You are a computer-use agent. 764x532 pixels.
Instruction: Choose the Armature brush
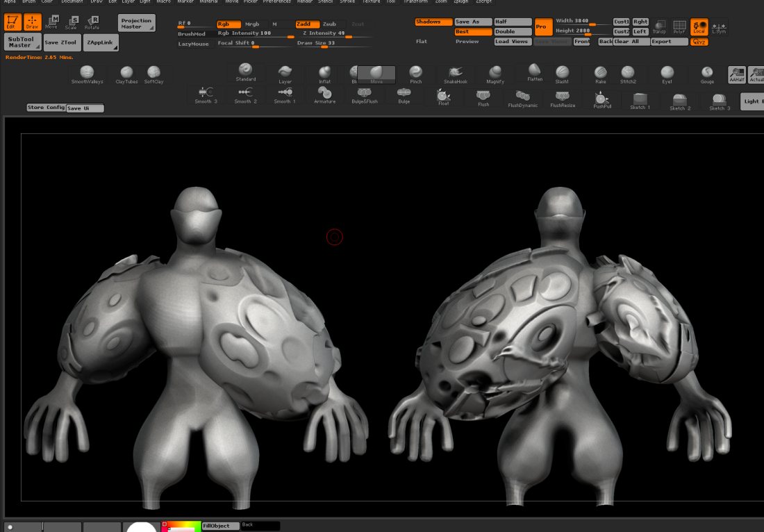[324, 95]
